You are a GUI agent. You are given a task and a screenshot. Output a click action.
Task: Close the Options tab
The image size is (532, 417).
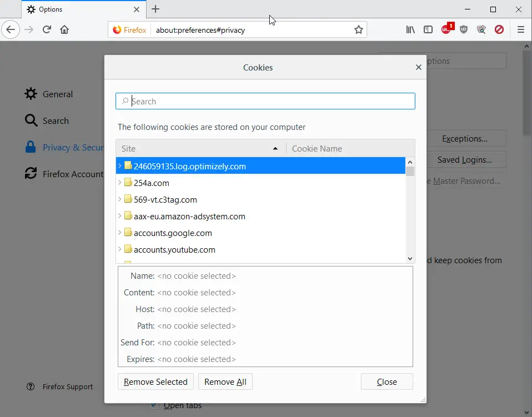pyautogui.click(x=137, y=9)
